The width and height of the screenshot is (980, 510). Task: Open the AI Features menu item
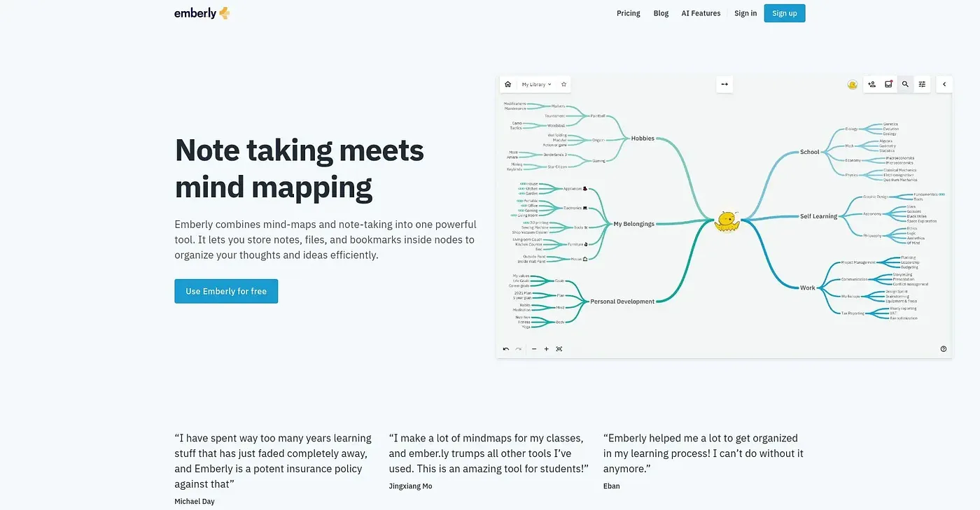point(701,13)
